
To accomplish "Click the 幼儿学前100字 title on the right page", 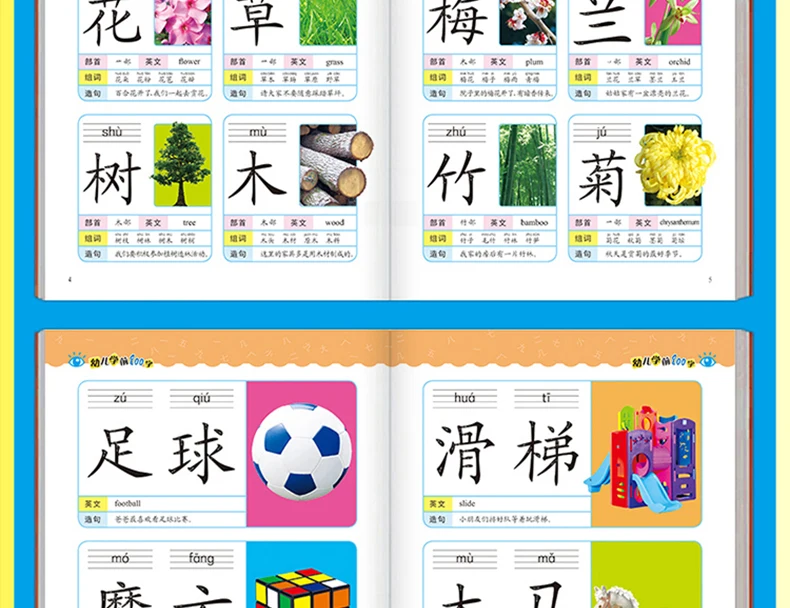I will [x=664, y=361].
